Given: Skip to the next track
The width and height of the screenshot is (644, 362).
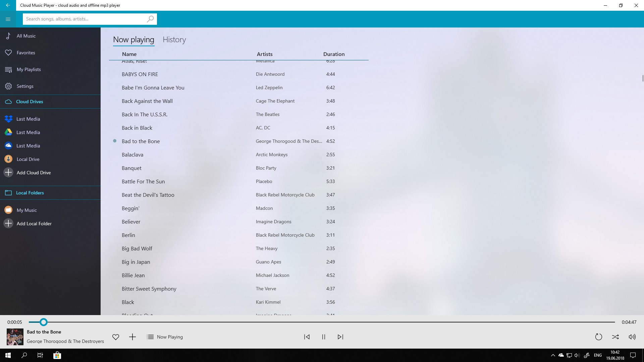Looking at the screenshot, I should click(x=340, y=337).
